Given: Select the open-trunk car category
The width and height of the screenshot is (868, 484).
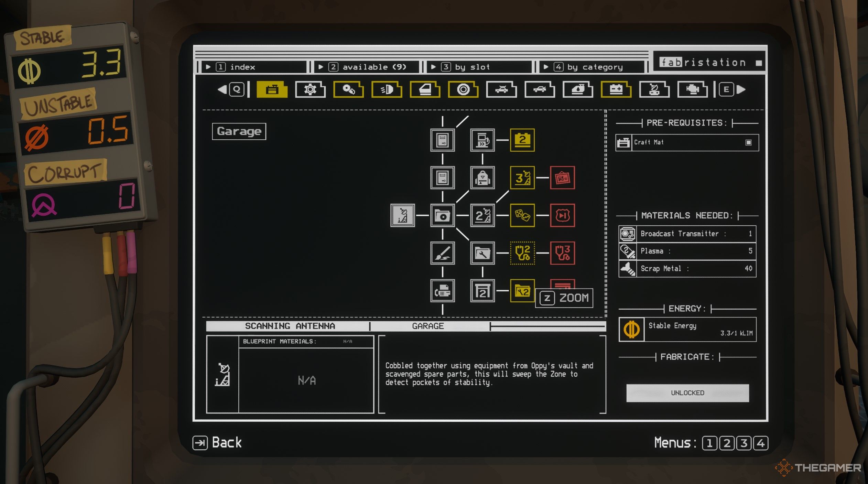Looking at the screenshot, I should [501, 89].
